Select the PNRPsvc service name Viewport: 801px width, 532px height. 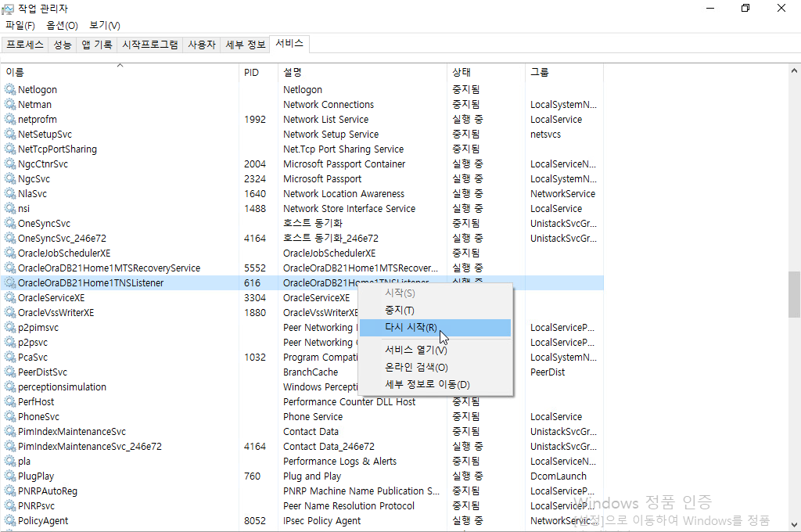[36, 505]
